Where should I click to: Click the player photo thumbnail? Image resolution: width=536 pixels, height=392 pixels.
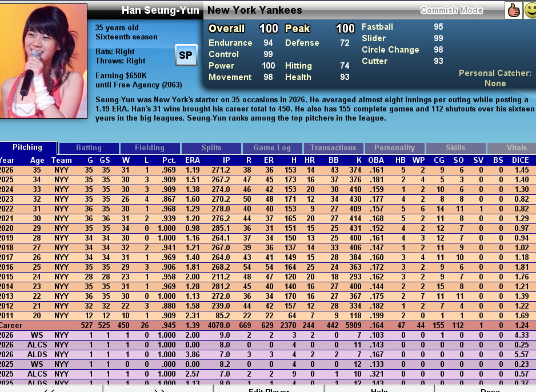[43, 61]
